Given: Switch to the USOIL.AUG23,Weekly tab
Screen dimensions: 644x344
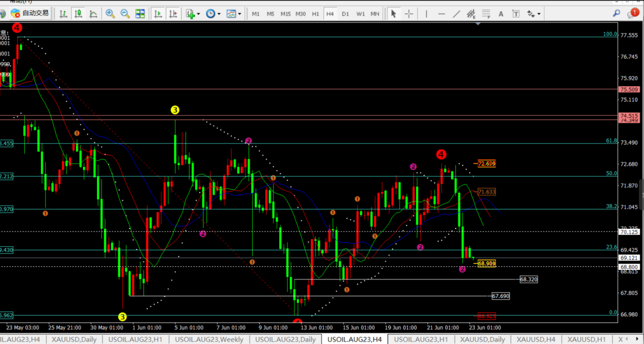Looking at the screenshot, I should pyautogui.click(x=209, y=339).
